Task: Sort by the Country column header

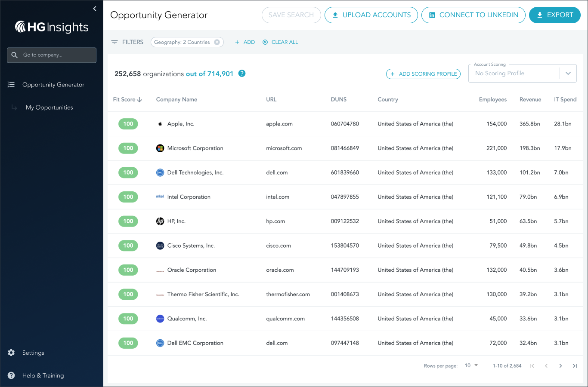Action: pos(388,99)
